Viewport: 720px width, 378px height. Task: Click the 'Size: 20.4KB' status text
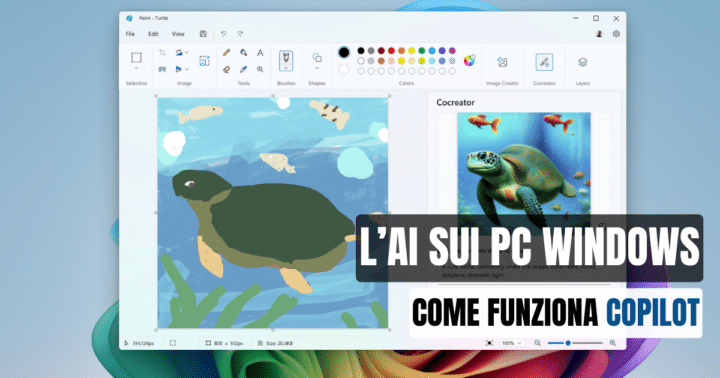point(279,343)
